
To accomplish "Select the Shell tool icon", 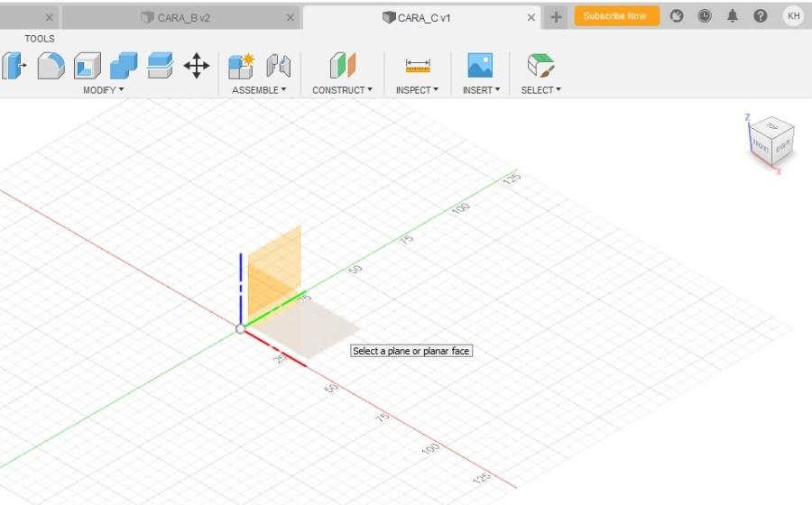I will 87,66.
